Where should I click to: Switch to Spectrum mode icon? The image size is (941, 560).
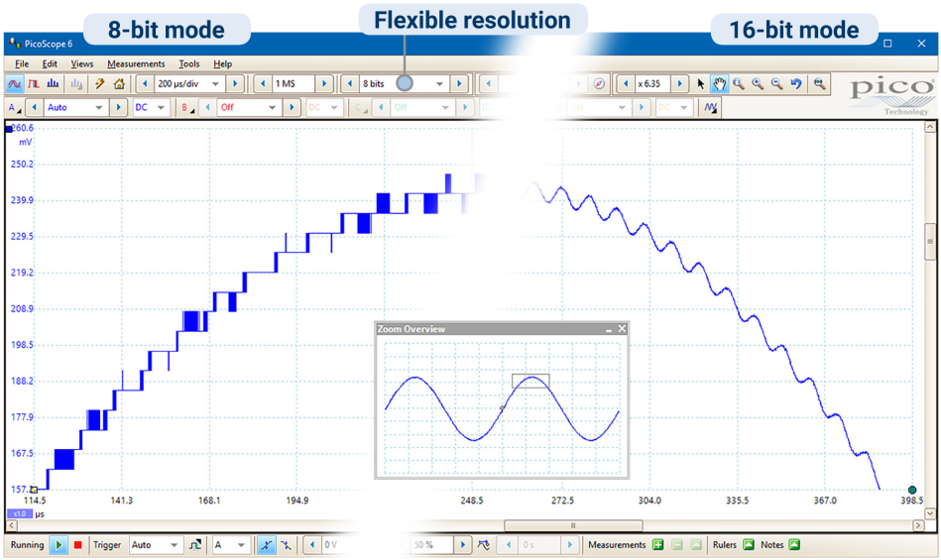click(53, 84)
